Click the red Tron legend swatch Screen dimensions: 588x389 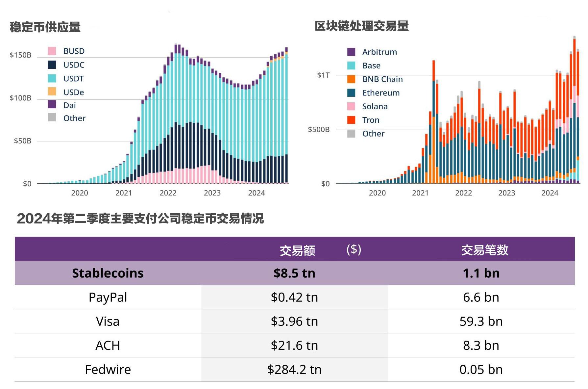coord(351,120)
